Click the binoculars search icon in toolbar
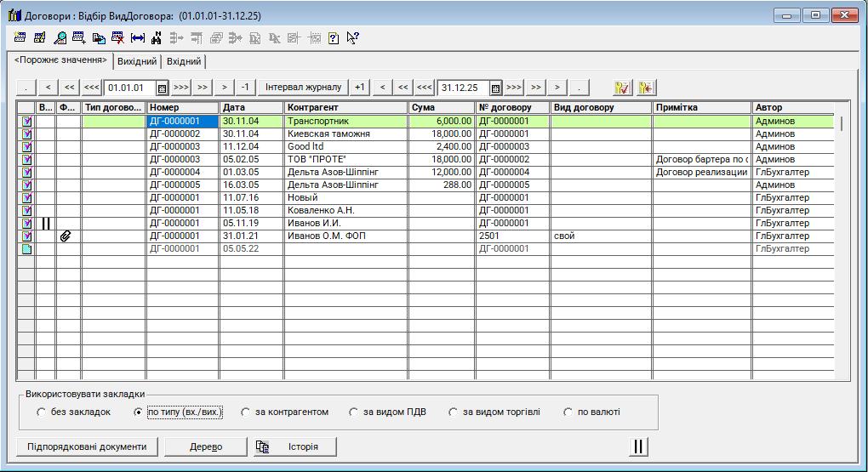The image size is (868, 472). 157,37
